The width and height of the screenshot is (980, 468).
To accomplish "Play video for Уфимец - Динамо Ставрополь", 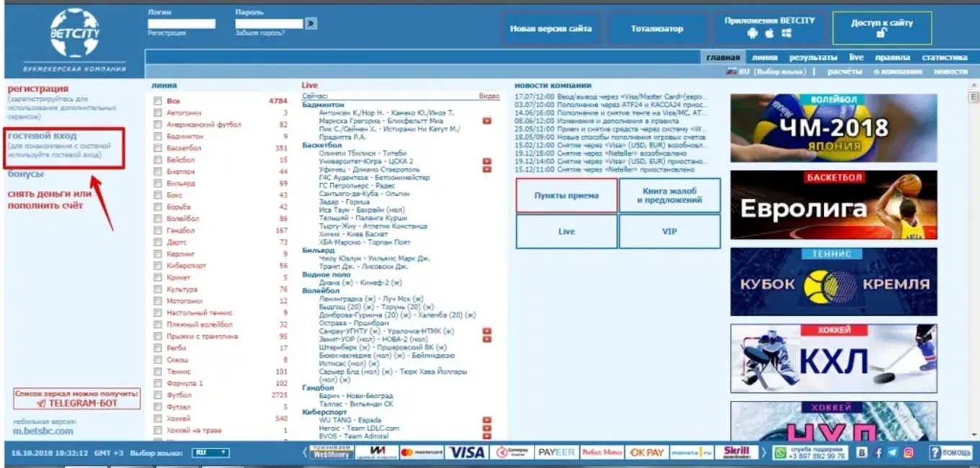I will [487, 169].
